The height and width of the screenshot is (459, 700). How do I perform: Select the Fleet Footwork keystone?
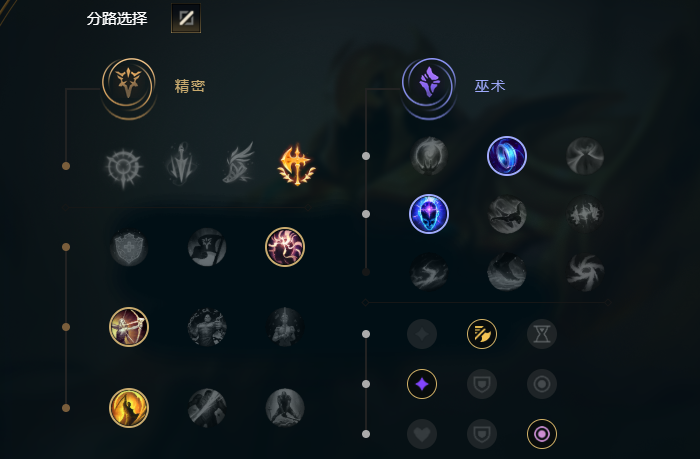[239, 163]
